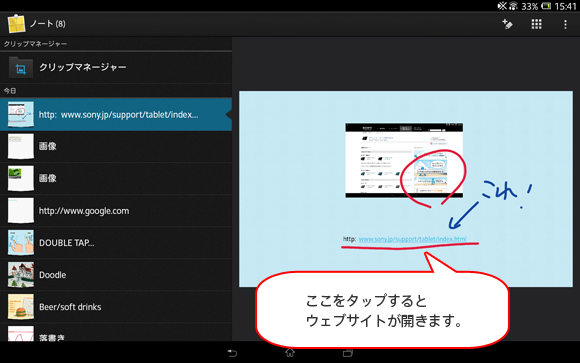Tap the battery status icon
The width and height of the screenshot is (580, 363).
[546, 6]
